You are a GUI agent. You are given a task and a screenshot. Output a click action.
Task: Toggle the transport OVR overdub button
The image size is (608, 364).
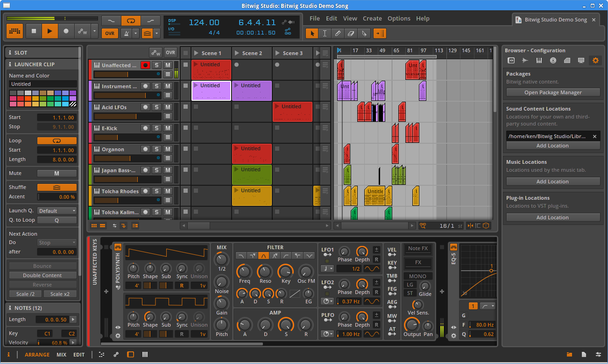(x=110, y=33)
